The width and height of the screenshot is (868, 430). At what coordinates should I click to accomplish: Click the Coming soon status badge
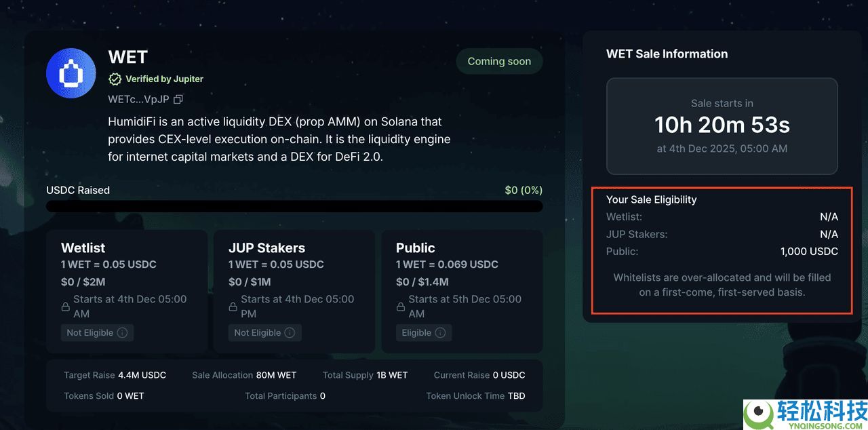(x=499, y=61)
